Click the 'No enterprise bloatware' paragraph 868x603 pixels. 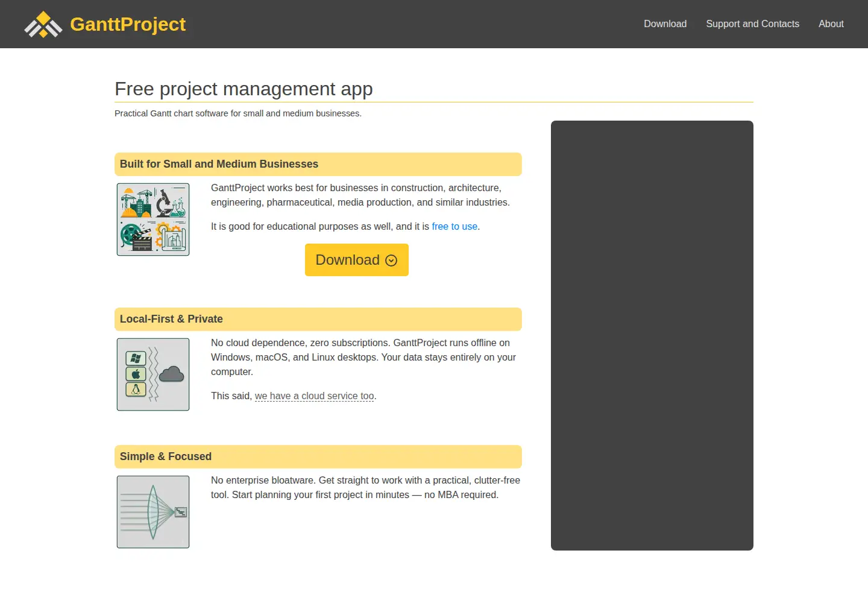pos(365,488)
